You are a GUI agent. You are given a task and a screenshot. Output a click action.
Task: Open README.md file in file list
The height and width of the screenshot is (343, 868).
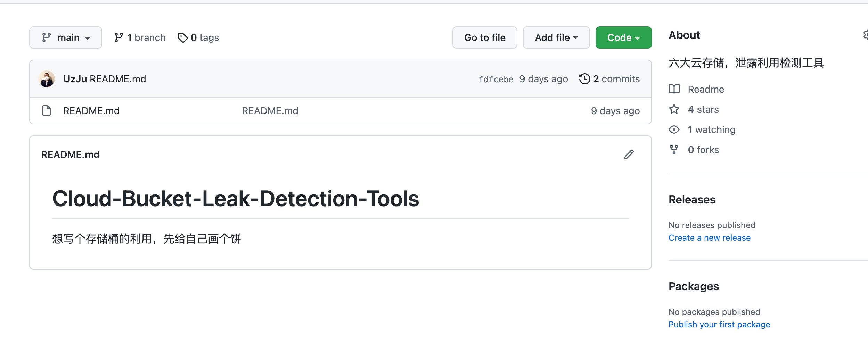(x=91, y=111)
